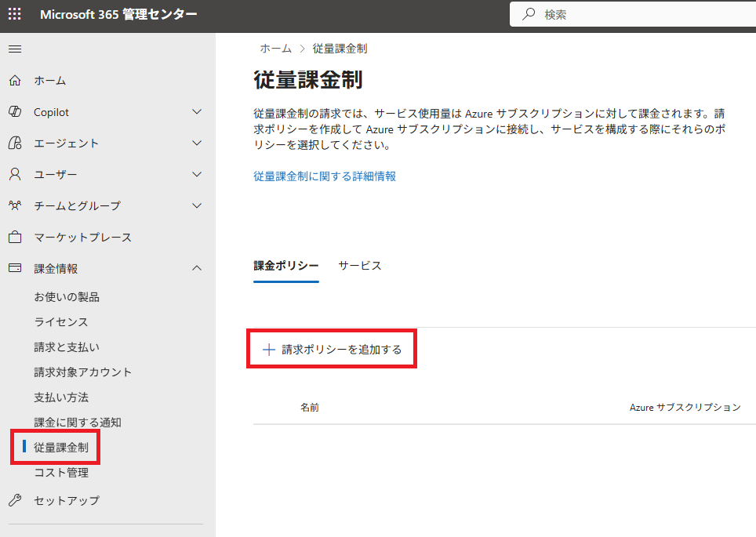This screenshot has height=537, width=756.
Task: Click the Copilot icon in sidebar
Action: coord(15,112)
